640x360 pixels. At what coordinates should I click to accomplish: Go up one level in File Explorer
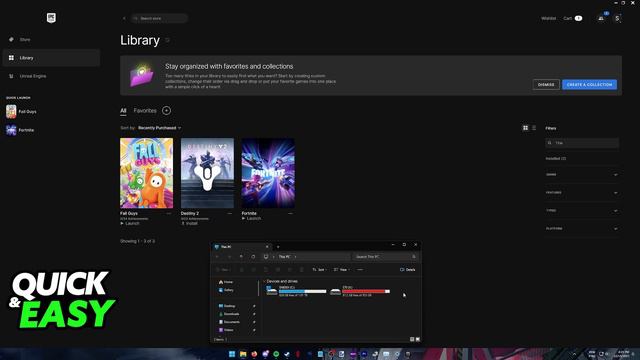point(242,257)
